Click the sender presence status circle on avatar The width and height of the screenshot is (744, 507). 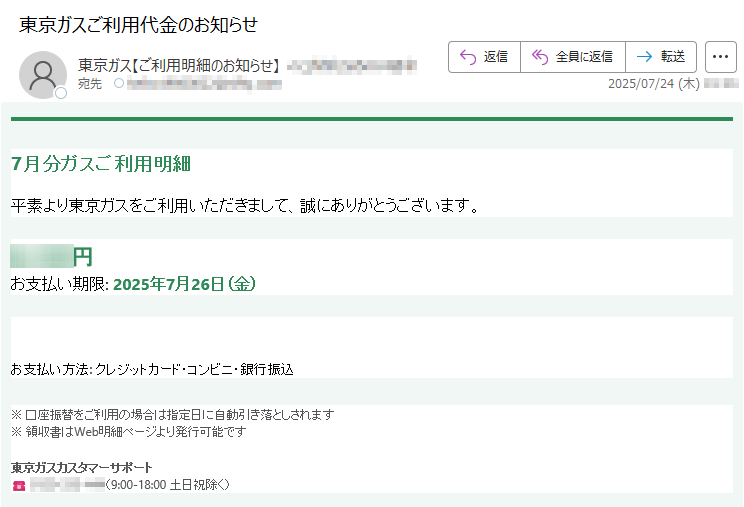61,93
